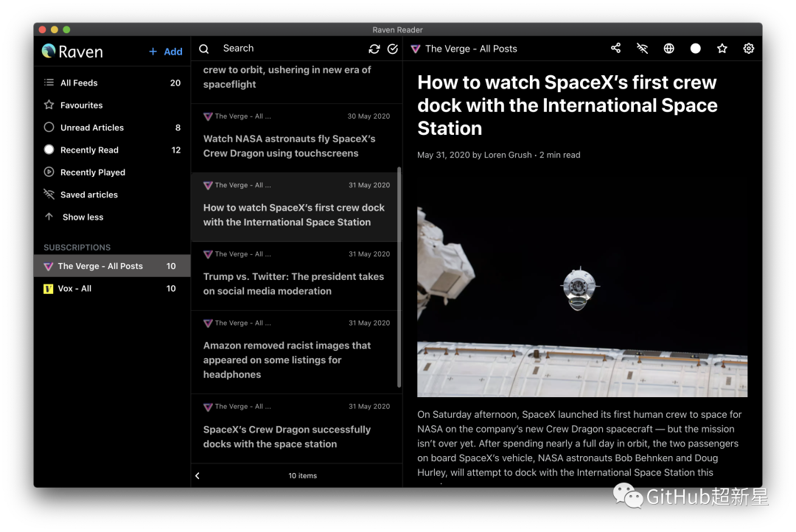Open Recently Played items
This screenshot has height=532, width=796.
pyautogui.click(x=112, y=172)
